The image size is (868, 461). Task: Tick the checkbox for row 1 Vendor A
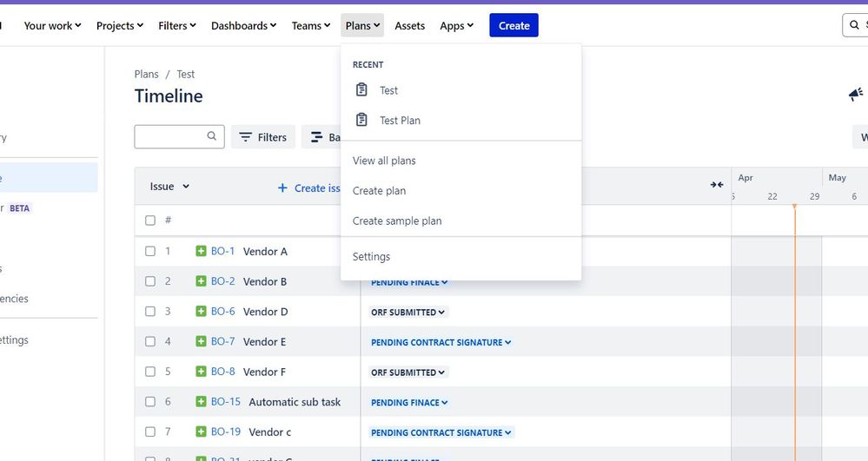click(x=150, y=251)
